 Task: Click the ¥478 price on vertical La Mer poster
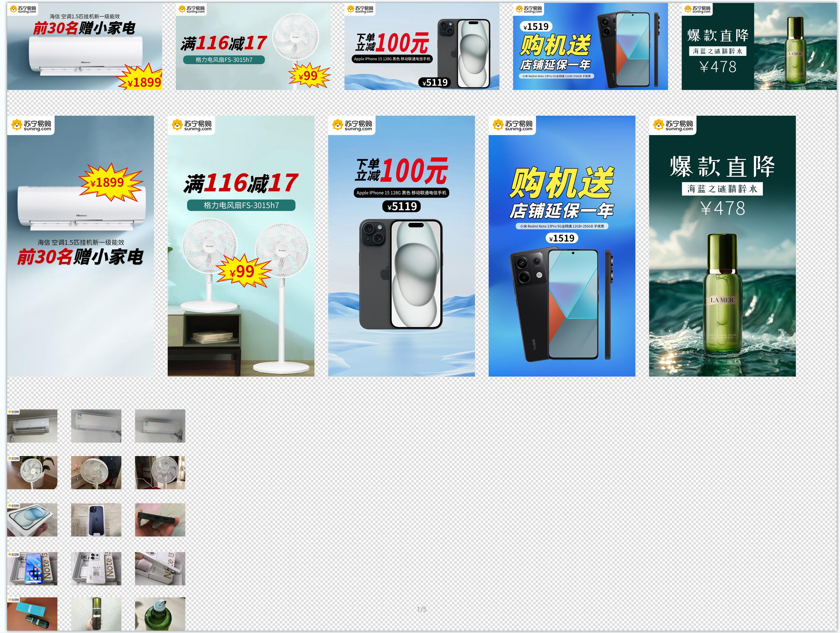(723, 208)
